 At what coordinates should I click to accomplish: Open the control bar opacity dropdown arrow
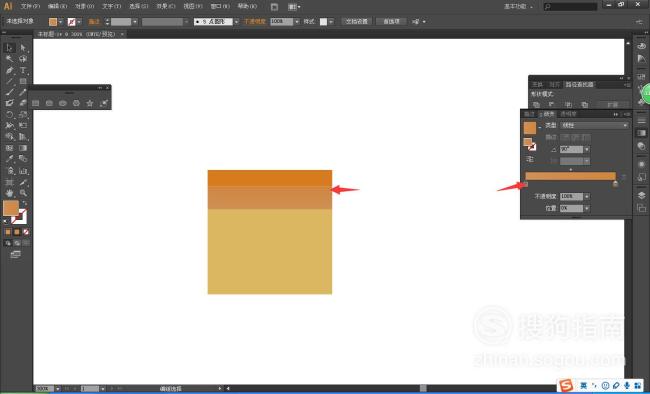click(297, 22)
